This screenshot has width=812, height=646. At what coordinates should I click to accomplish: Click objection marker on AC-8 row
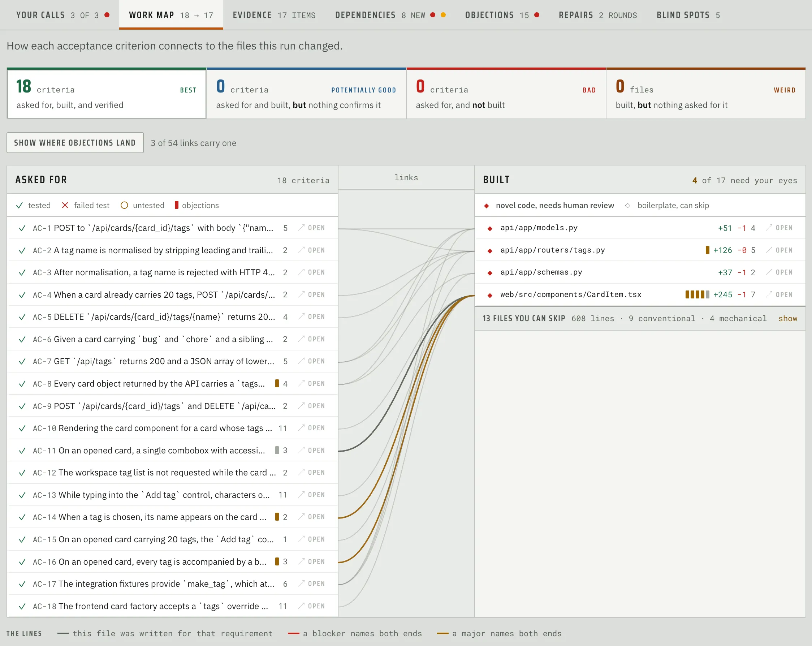click(x=277, y=383)
